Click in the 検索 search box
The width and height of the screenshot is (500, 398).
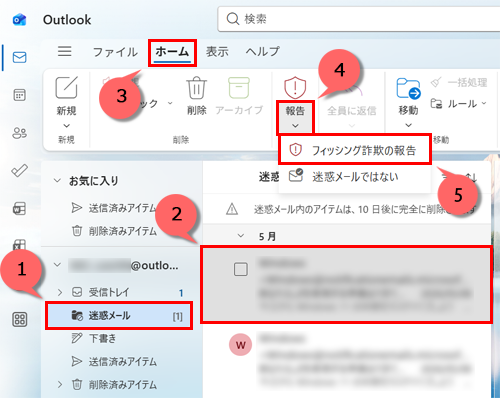click(360, 19)
